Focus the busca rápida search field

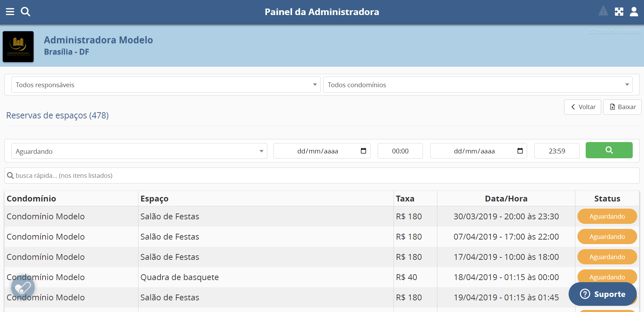[322, 176]
